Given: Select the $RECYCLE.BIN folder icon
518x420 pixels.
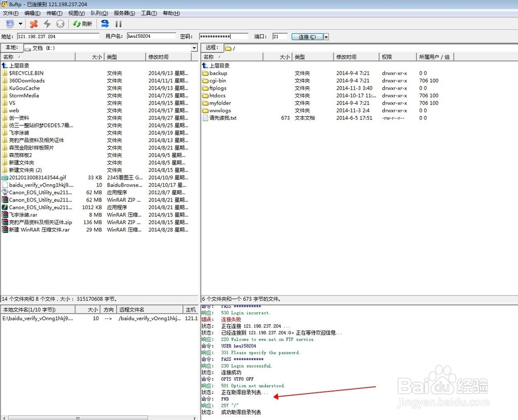Looking at the screenshot, I should click(x=5, y=73).
